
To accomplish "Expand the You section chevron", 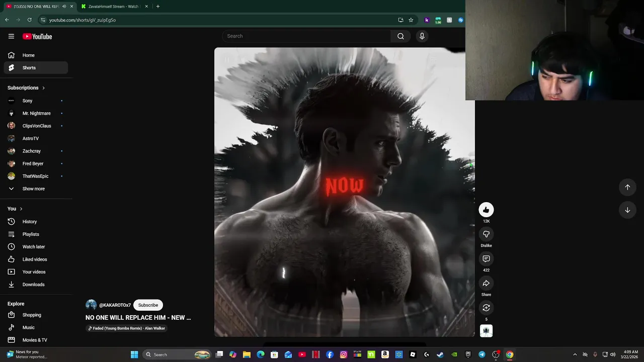I will pos(21,209).
